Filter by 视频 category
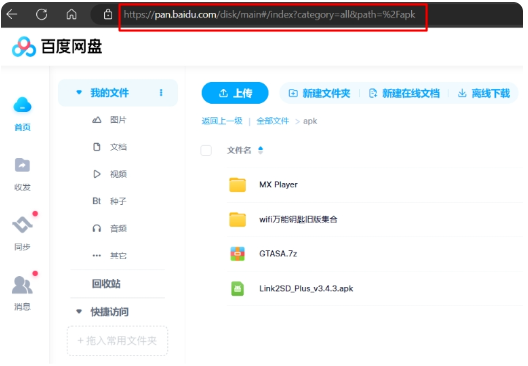The image size is (528, 366). click(118, 174)
